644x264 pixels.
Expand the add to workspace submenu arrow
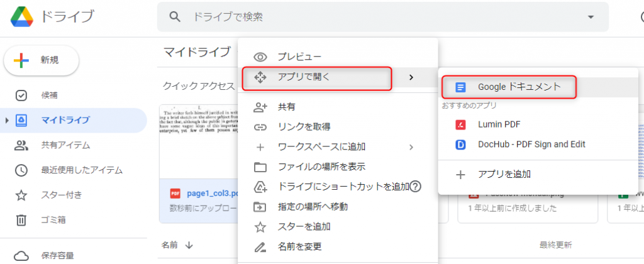[x=411, y=147]
